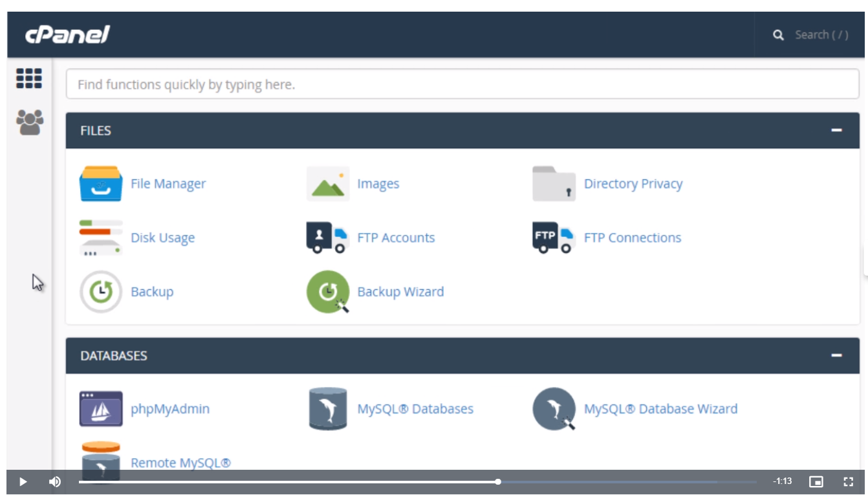Collapse the FILES section
This screenshot has width=868, height=495.
(837, 130)
